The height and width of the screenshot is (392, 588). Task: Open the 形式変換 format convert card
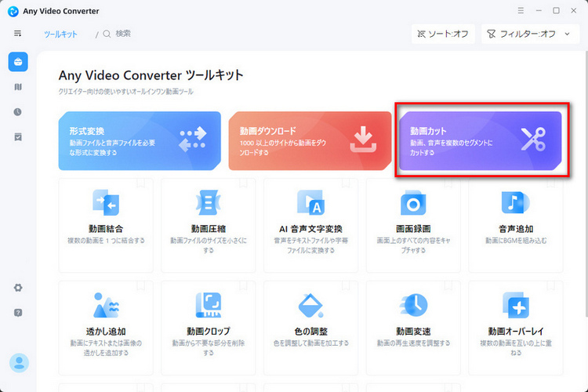140,140
